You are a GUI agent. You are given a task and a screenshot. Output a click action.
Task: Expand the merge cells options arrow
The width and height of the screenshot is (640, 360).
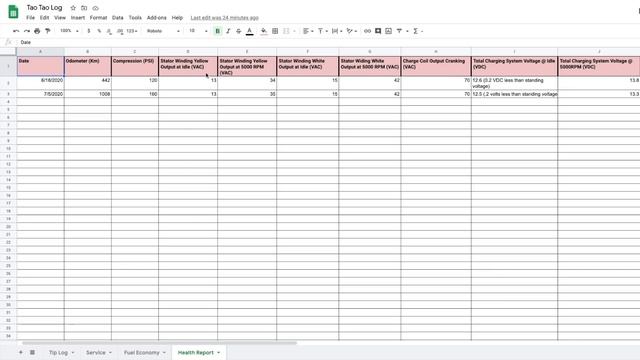click(x=294, y=31)
